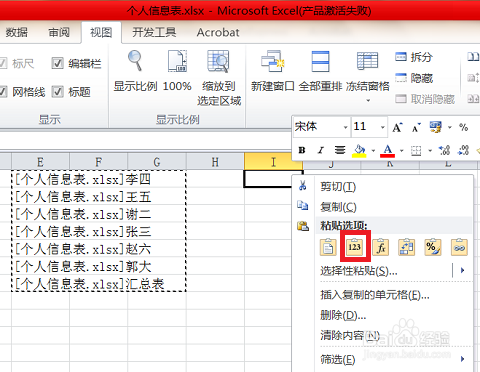
Task: Click the plain Paste clipboard icon
Action: [x=328, y=247]
